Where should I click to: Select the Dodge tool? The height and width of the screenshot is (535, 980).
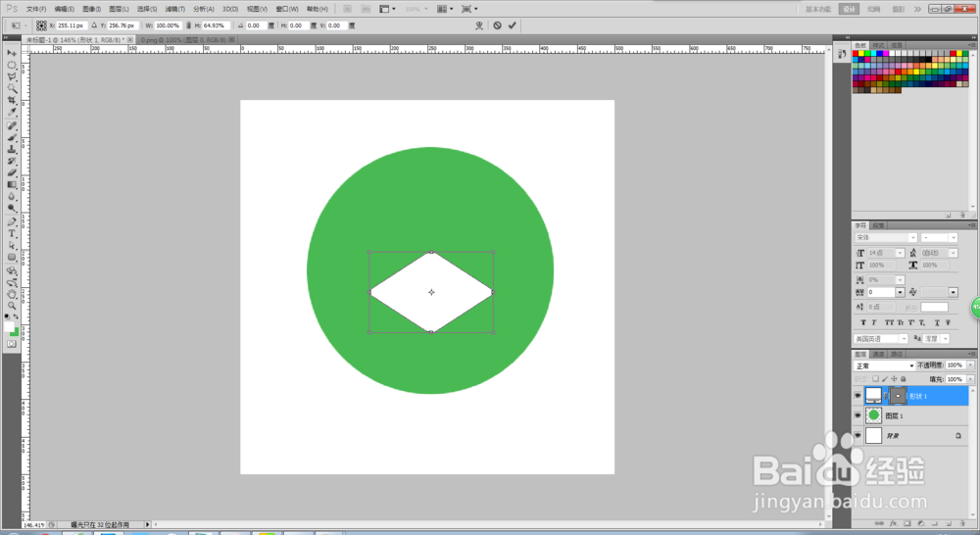11,209
